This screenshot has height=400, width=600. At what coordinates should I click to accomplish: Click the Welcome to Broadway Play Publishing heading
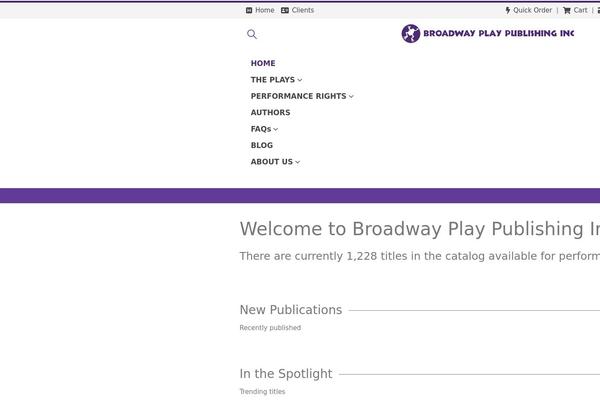[420, 229]
